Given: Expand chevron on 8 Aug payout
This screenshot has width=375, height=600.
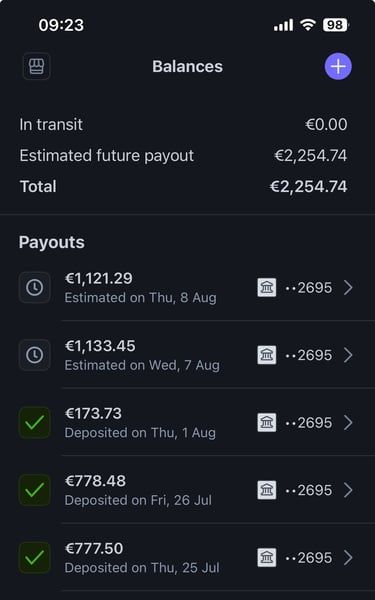Looking at the screenshot, I should pyautogui.click(x=348, y=288).
